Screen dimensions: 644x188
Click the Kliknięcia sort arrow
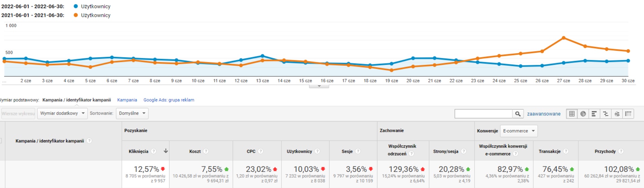[x=166, y=151]
